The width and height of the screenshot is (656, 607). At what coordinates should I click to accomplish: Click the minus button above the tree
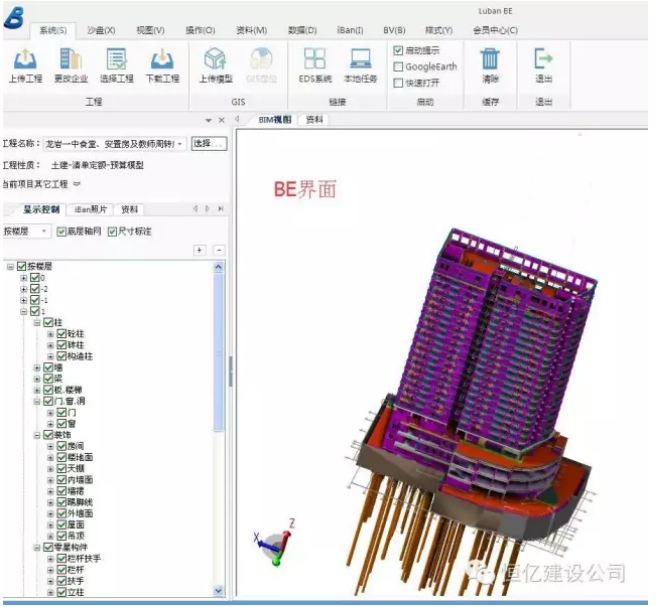pos(219,250)
